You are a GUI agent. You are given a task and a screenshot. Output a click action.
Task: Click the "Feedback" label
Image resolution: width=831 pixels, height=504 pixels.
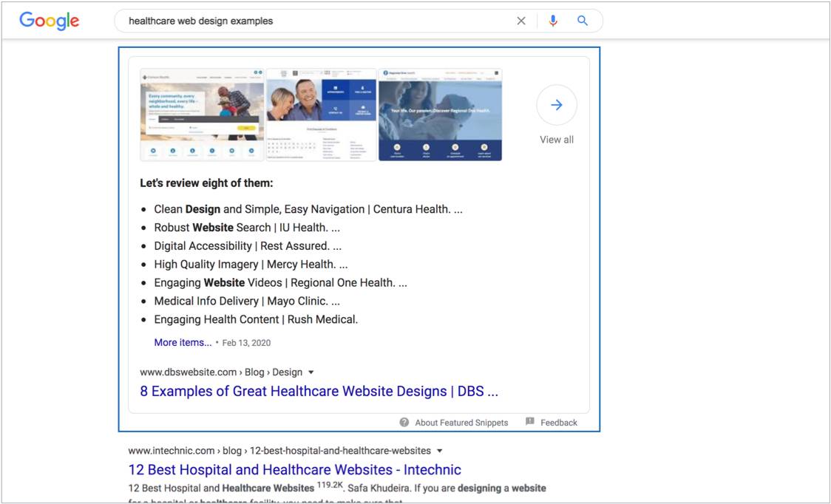tap(559, 422)
